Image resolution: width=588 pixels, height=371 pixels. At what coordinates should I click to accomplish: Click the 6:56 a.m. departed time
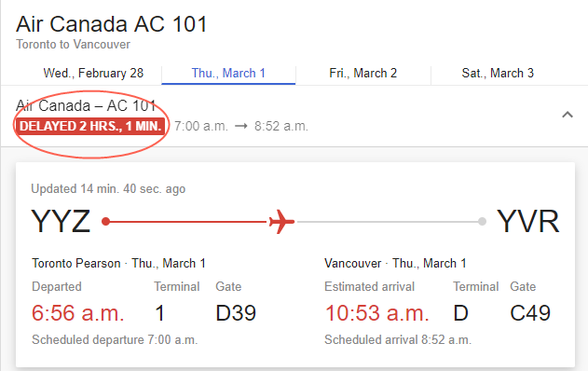tap(77, 313)
